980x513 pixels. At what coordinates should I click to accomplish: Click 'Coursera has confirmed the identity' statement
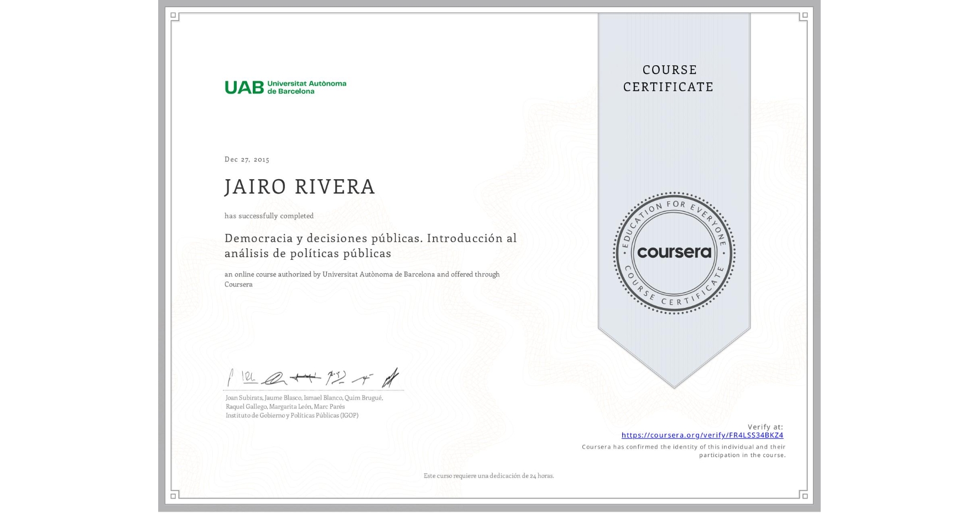tap(684, 451)
